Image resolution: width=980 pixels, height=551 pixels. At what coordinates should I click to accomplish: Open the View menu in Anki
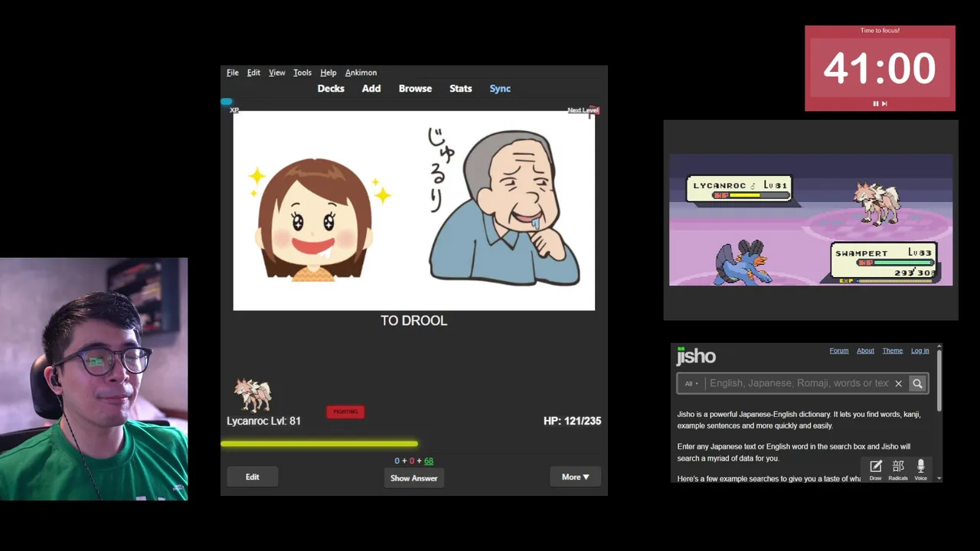click(x=276, y=73)
